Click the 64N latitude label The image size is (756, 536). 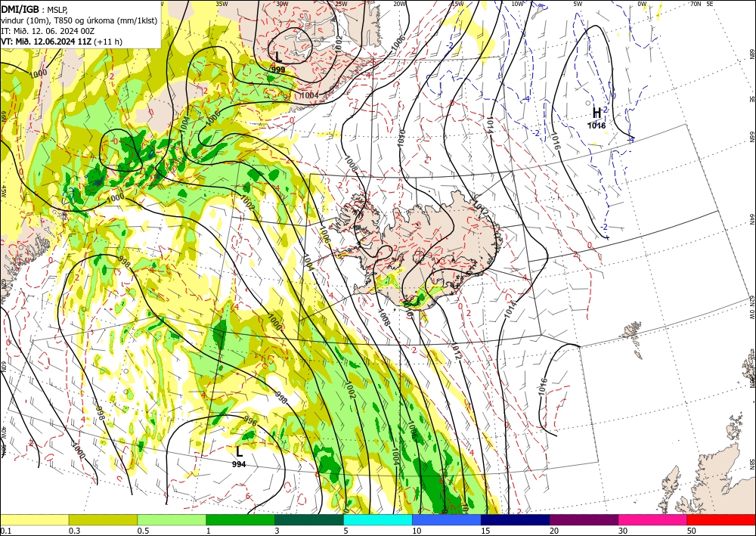point(752,219)
